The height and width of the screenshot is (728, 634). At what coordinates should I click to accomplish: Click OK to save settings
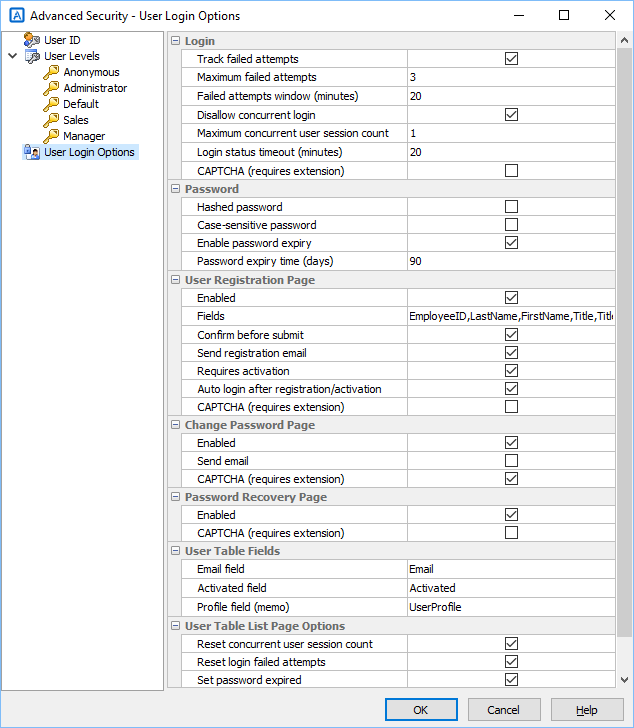(x=421, y=710)
